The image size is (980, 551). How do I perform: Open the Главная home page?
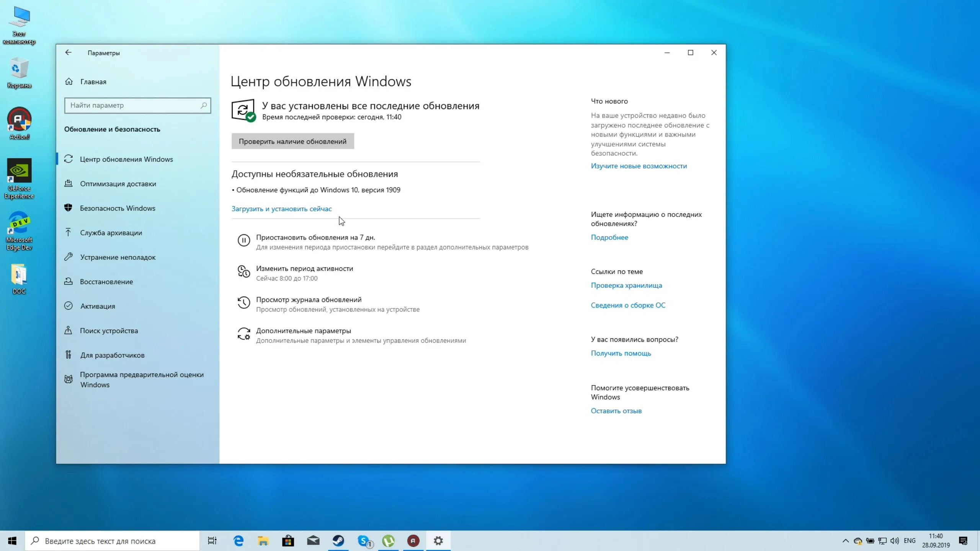click(93, 82)
